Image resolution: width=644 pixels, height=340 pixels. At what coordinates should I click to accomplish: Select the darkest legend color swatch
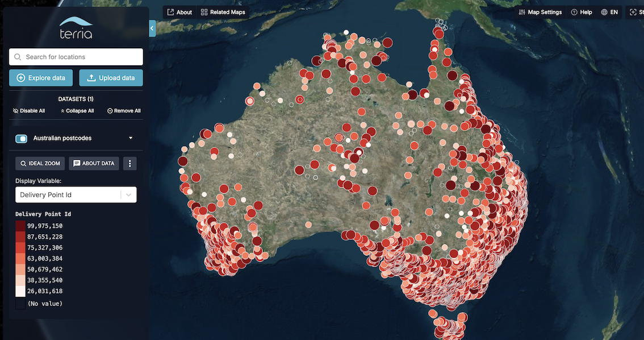(x=20, y=225)
